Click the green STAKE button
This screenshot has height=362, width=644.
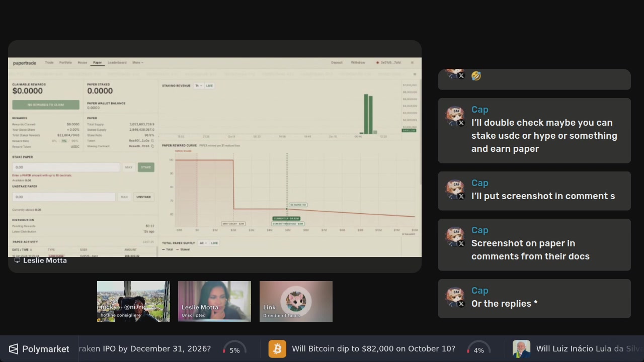146,167
